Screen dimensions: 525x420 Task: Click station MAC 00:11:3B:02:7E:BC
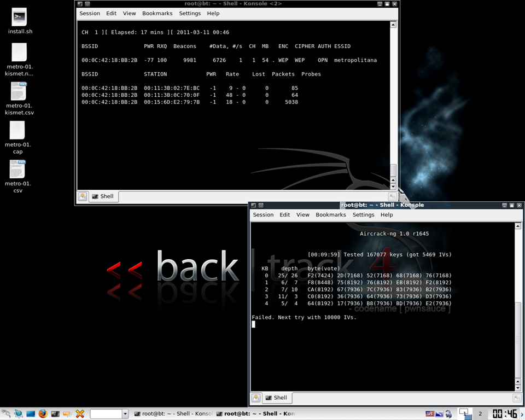click(x=172, y=88)
